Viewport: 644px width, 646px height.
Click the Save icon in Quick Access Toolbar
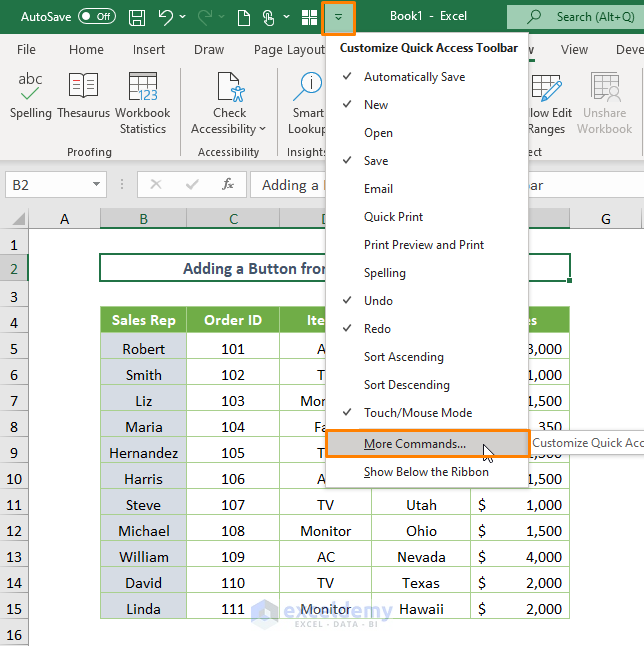coord(137,17)
